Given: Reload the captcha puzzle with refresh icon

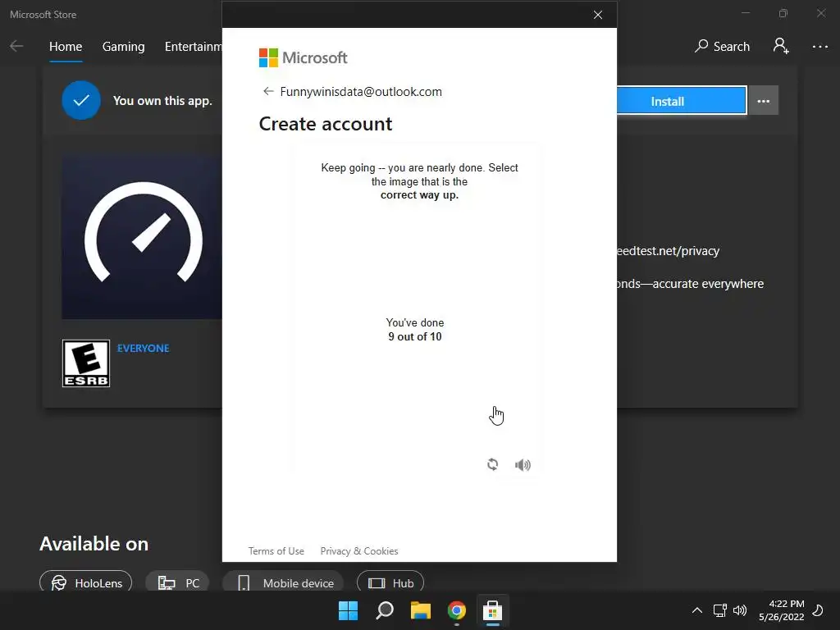Looking at the screenshot, I should coord(493,464).
